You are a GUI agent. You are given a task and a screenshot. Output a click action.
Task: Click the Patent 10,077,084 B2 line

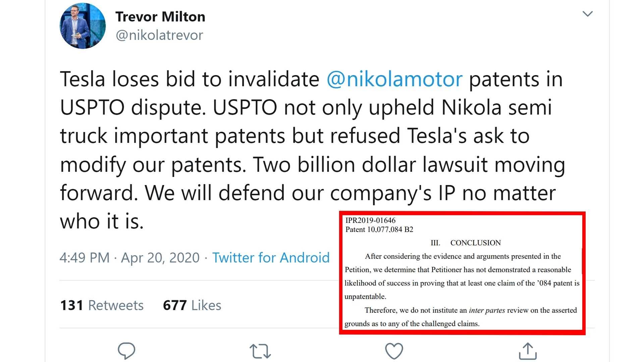click(379, 230)
